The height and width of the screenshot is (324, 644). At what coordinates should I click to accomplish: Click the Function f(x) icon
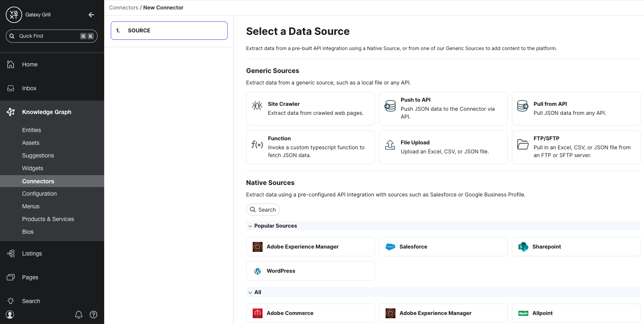tap(257, 144)
